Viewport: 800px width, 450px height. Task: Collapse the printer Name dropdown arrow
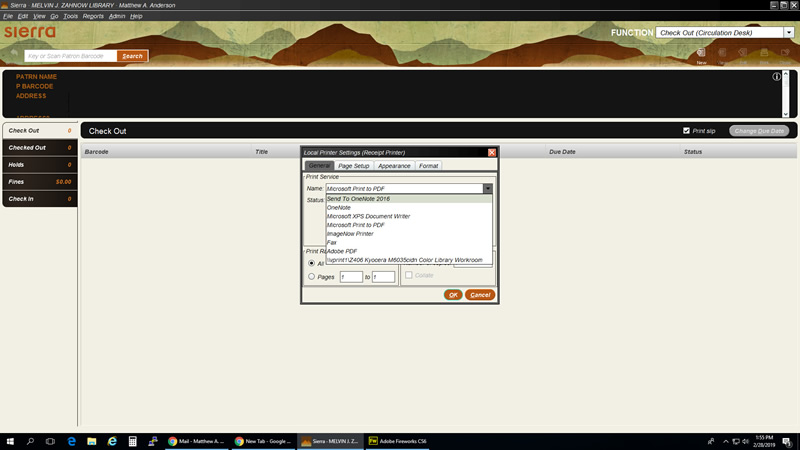pos(488,188)
